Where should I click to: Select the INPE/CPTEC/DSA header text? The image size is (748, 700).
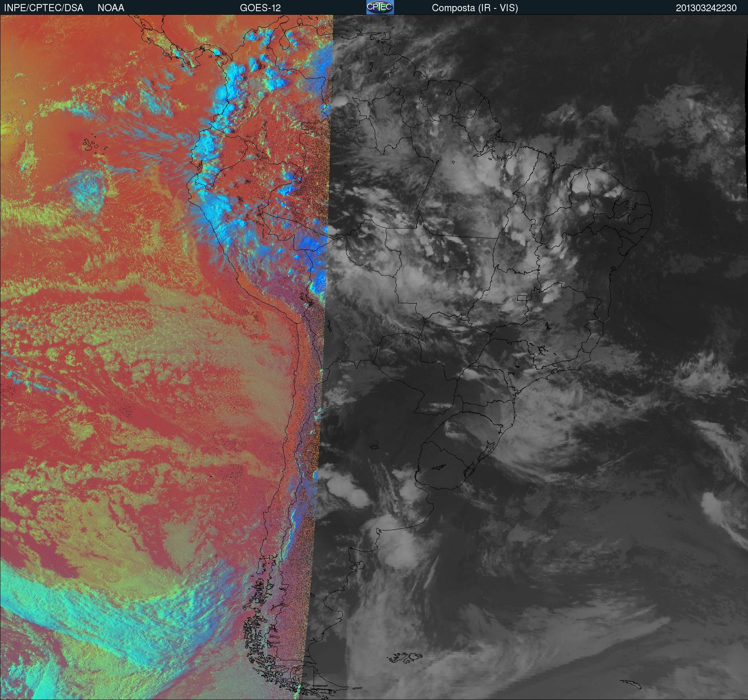(x=44, y=8)
